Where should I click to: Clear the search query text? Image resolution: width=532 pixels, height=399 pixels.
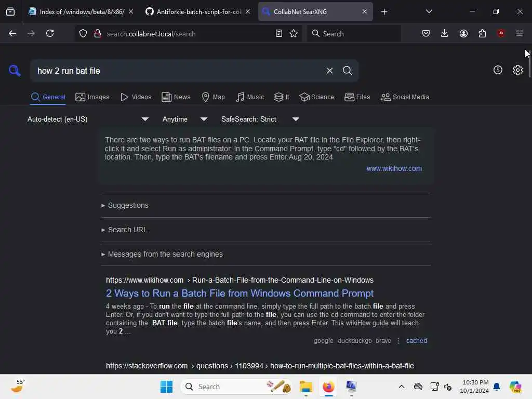point(329,71)
